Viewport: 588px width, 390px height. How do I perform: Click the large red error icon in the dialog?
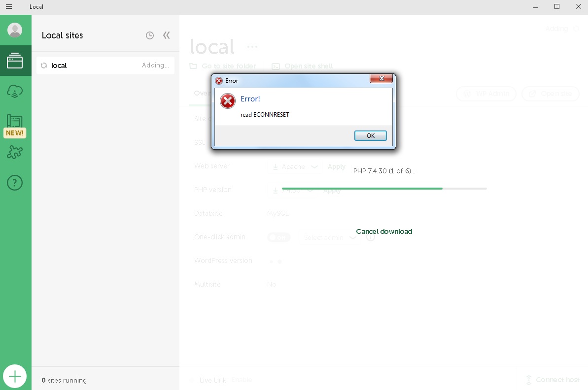(228, 101)
